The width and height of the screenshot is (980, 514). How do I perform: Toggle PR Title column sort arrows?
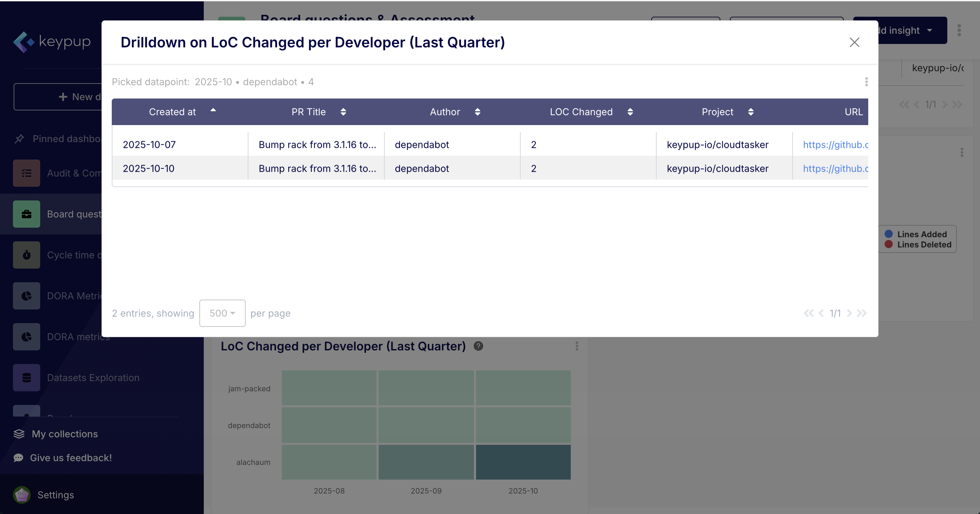tap(343, 112)
